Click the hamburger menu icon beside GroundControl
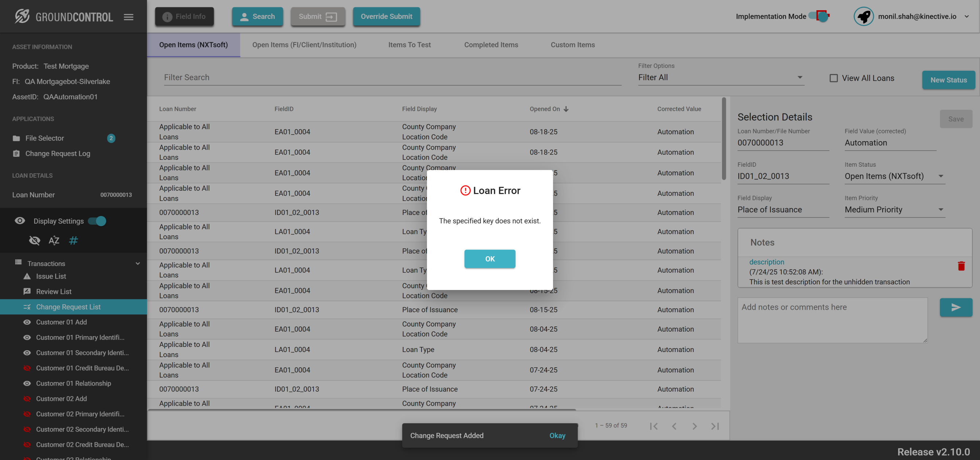 [129, 17]
